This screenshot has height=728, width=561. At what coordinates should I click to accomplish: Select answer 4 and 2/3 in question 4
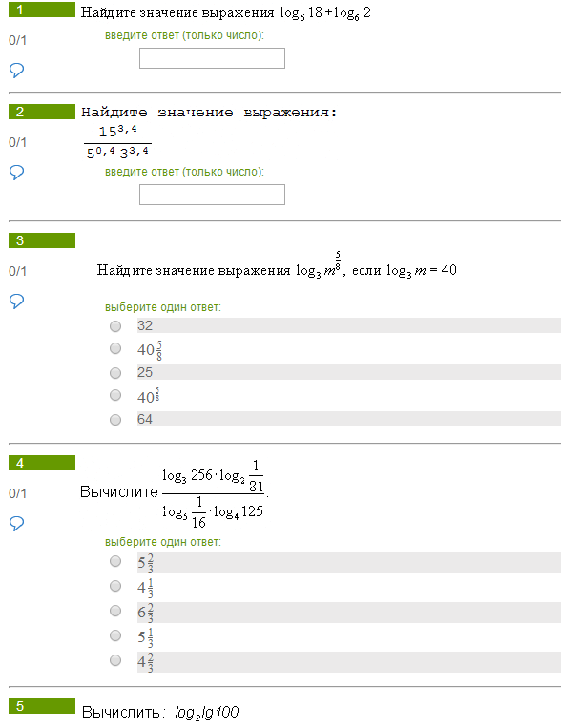click(115, 660)
